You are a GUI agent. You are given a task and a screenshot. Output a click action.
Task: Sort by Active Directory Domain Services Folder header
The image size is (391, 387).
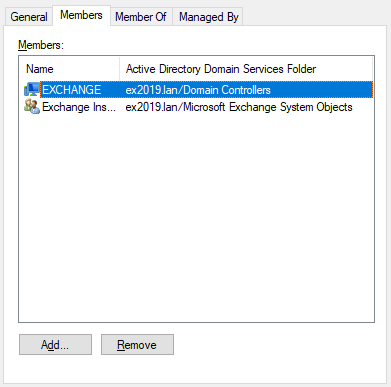pos(246,69)
